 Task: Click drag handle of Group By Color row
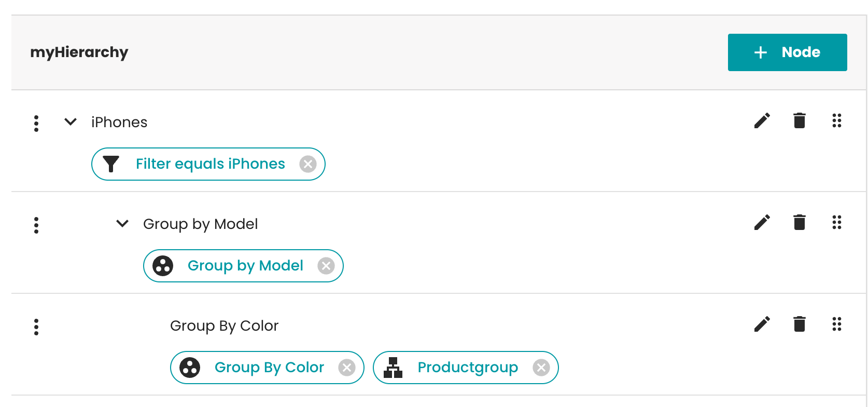click(836, 324)
